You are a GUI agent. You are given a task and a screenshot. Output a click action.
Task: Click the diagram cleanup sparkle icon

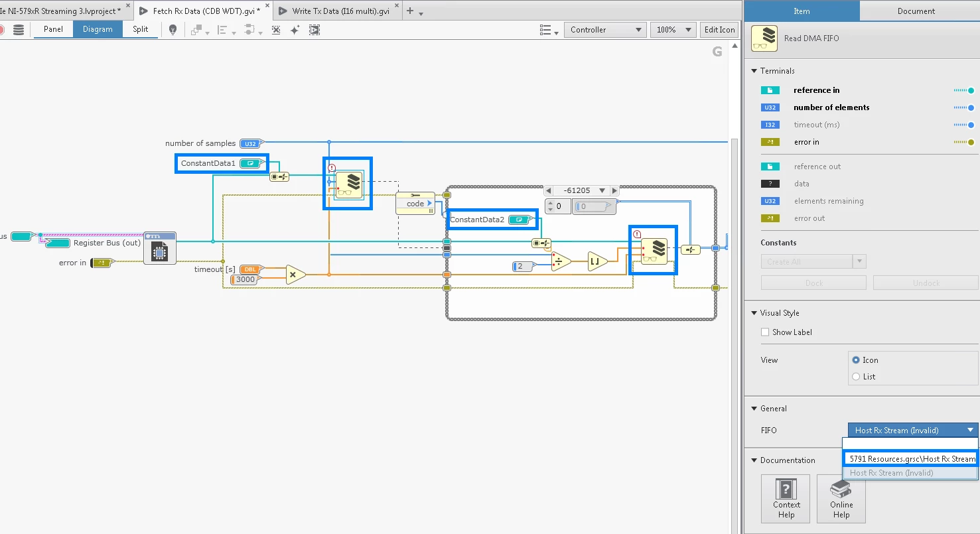tap(295, 30)
